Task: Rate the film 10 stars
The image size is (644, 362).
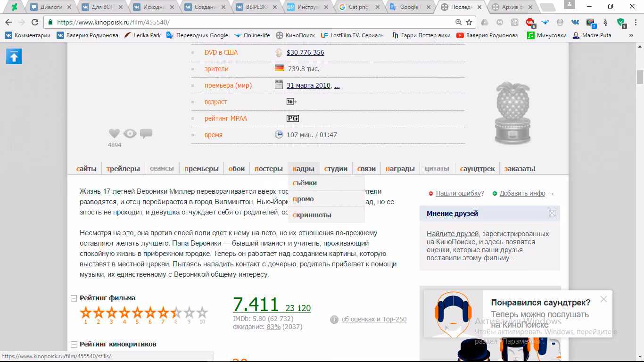Action: coord(202,313)
